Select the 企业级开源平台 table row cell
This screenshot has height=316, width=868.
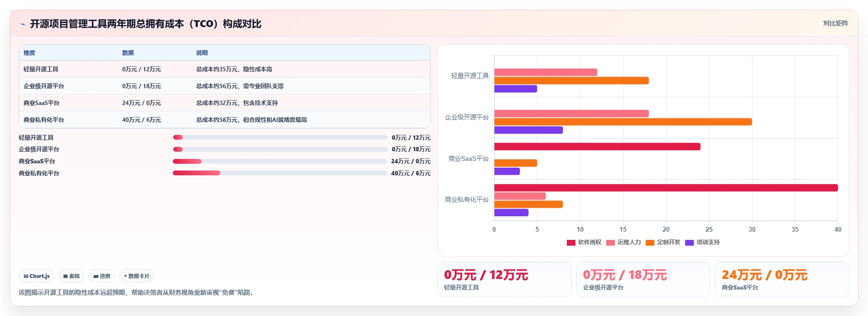pyautogui.click(x=44, y=86)
